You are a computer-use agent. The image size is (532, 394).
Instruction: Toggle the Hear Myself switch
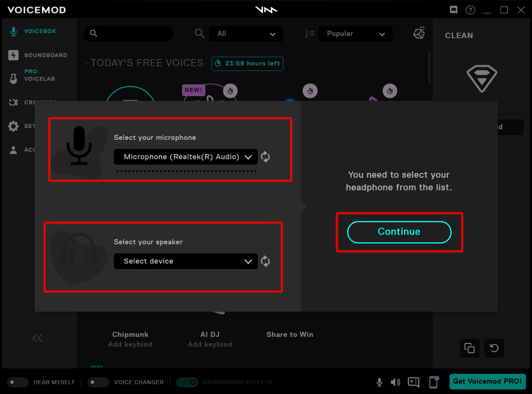pos(18,382)
